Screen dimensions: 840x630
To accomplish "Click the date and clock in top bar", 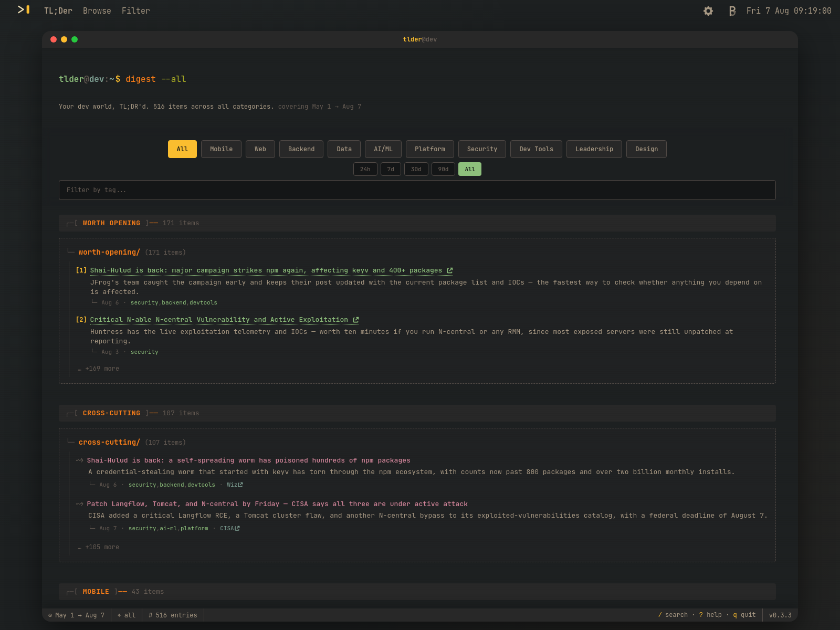I will coord(789,10).
